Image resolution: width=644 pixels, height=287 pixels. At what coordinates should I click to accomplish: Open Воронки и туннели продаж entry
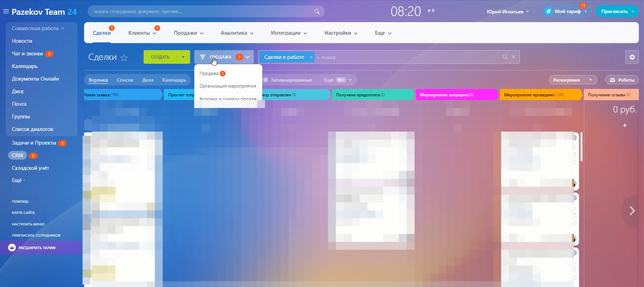pos(228,99)
